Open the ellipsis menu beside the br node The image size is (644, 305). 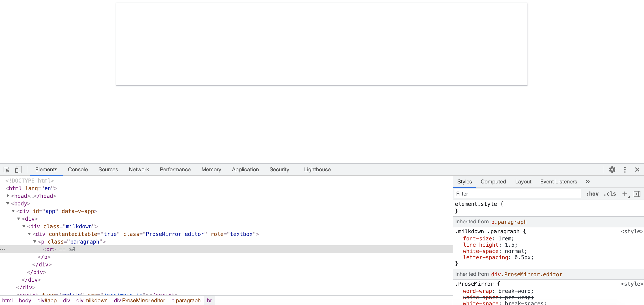point(3,249)
